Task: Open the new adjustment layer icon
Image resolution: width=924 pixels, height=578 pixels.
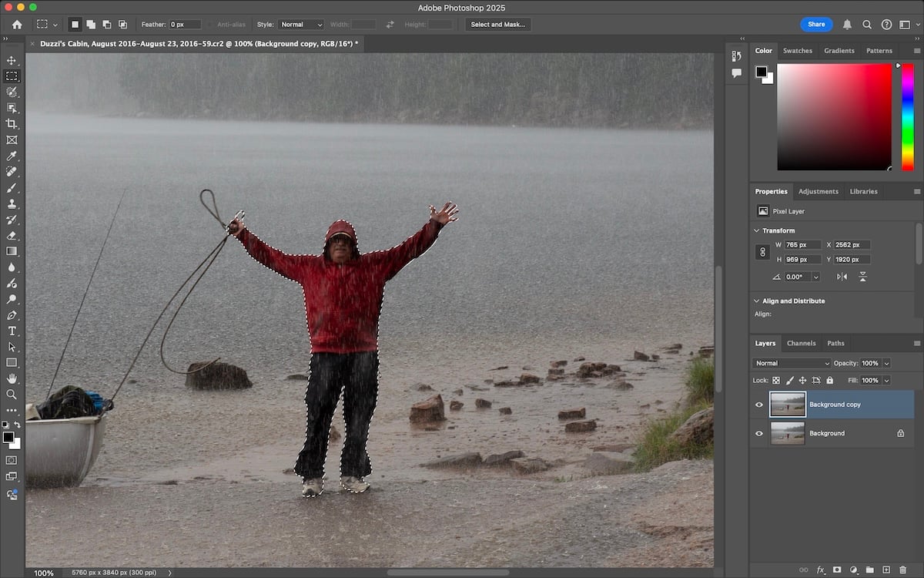Action: (x=853, y=570)
